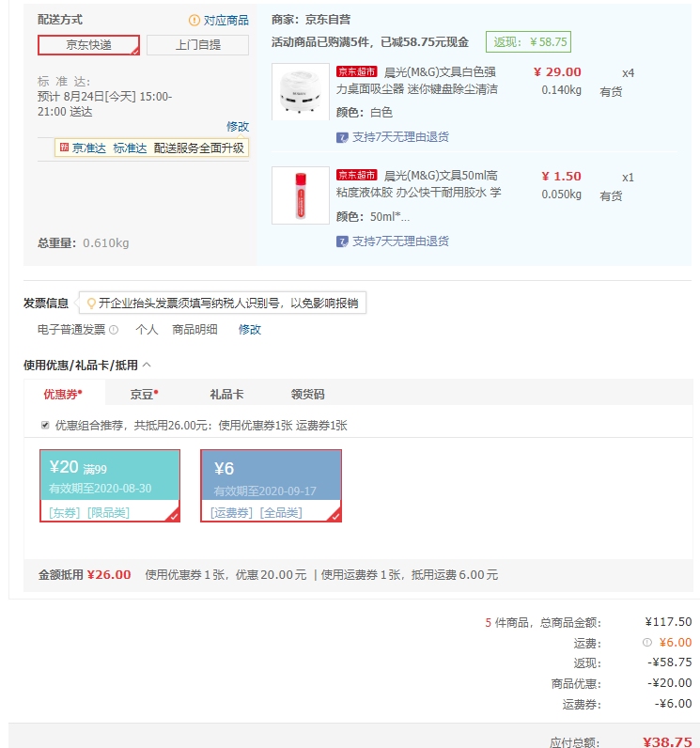Viewport: 700px width, 748px height.
Task: Click the 个人 invoice title text
Action: point(147,330)
